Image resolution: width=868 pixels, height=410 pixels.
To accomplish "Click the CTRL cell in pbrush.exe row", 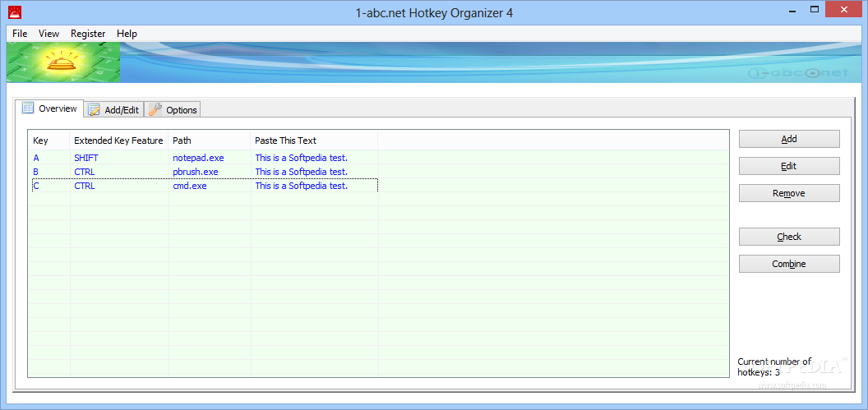I will [x=84, y=172].
